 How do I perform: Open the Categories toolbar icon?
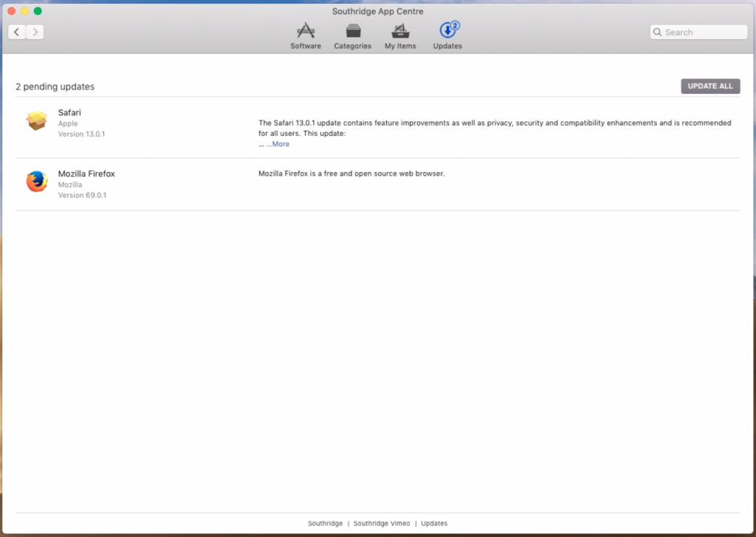click(x=352, y=35)
